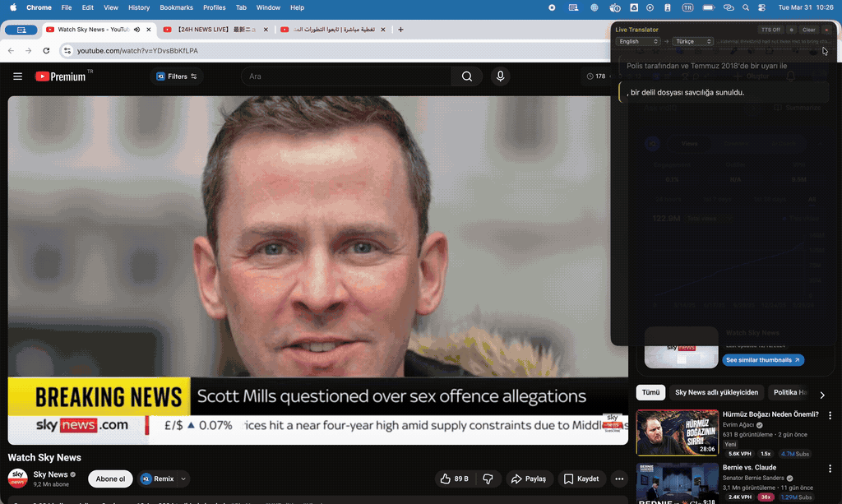Click the date and time in menu bar
The height and width of the screenshot is (504, 842).
pyautogui.click(x=806, y=7)
